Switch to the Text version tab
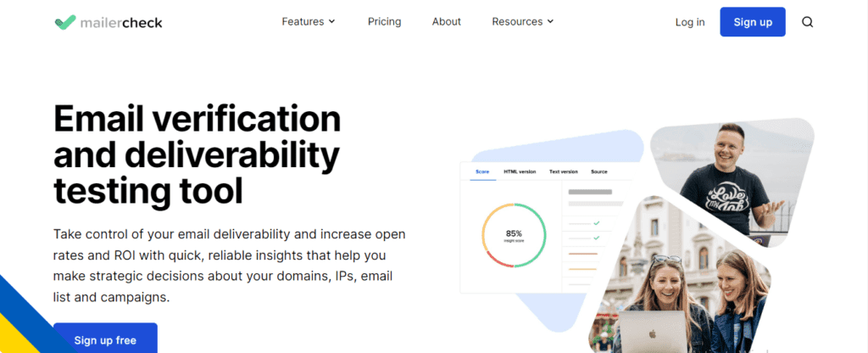Viewport: 868px width, 353px height. (565, 172)
